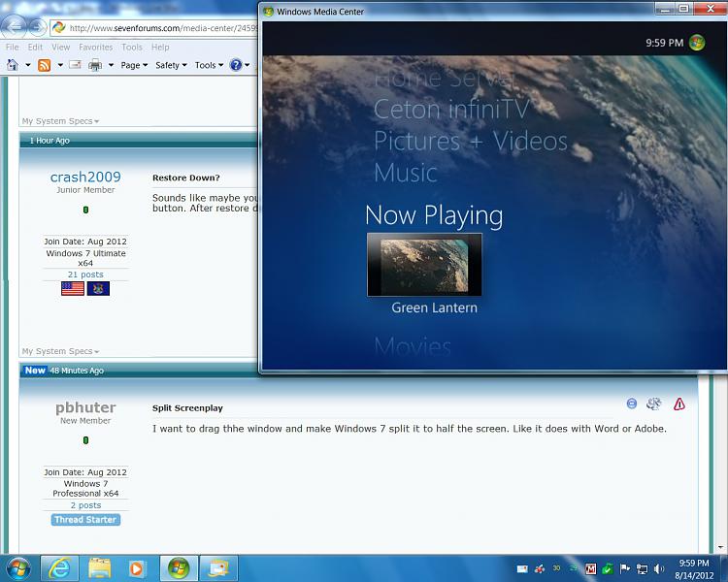Click the Media Center taskbar button

(179, 568)
